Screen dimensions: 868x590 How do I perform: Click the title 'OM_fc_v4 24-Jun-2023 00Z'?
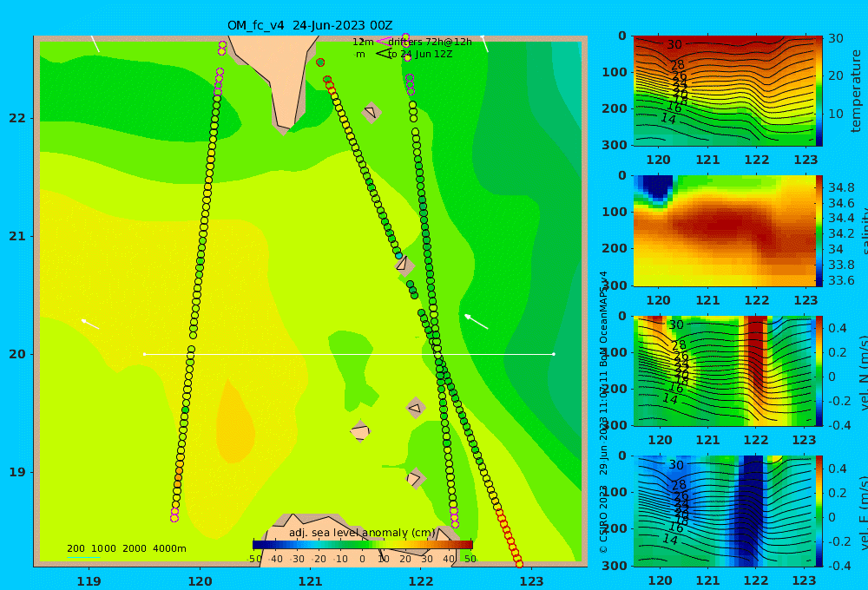point(310,25)
